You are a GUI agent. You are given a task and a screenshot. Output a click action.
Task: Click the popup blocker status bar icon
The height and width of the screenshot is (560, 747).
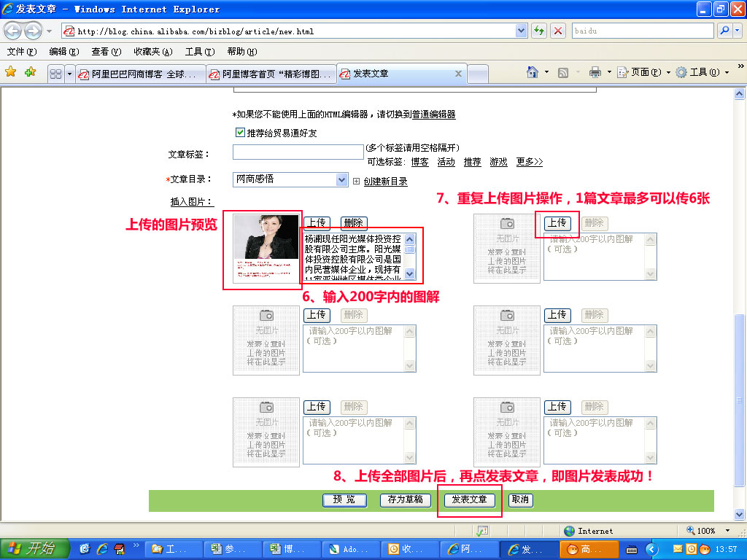pos(482,531)
